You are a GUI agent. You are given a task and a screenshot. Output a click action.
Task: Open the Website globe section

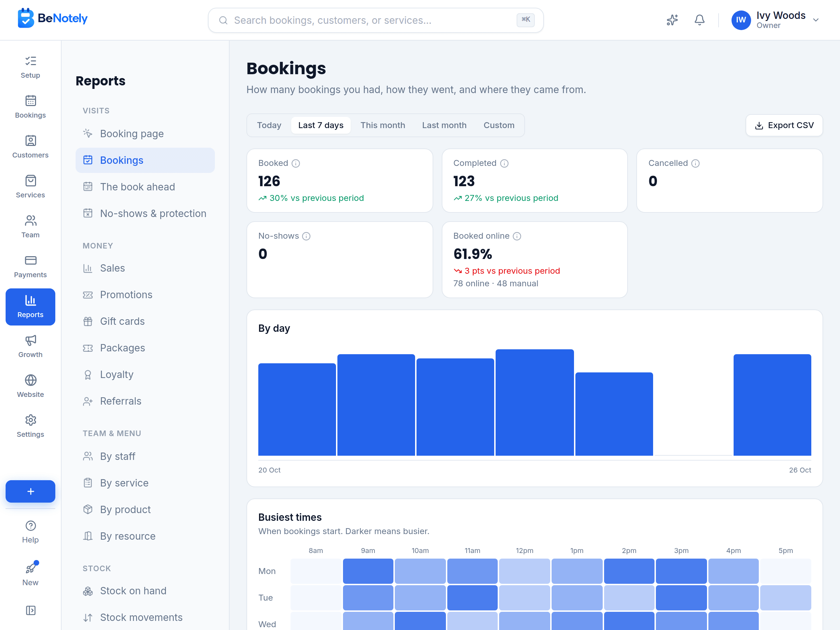[30, 386]
